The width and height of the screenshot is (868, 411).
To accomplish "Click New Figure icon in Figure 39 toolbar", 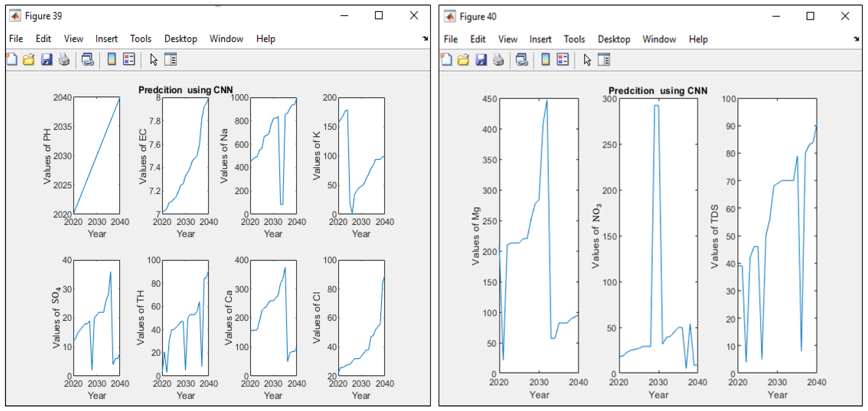I will pyautogui.click(x=12, y=60).
